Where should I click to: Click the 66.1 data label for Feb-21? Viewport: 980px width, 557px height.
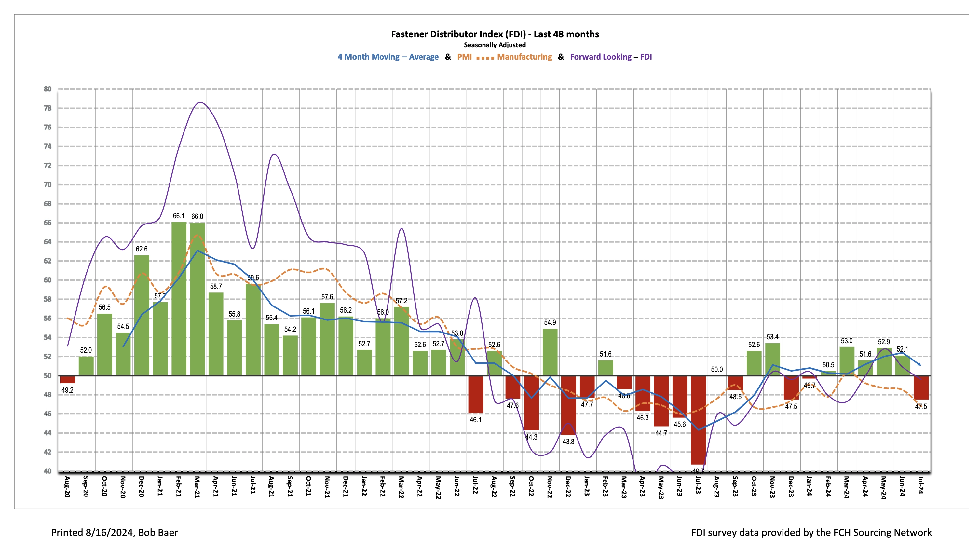179,216
